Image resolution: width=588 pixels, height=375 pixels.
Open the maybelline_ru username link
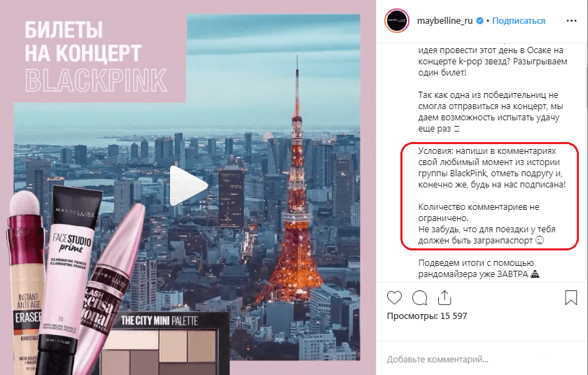point(444,21)
